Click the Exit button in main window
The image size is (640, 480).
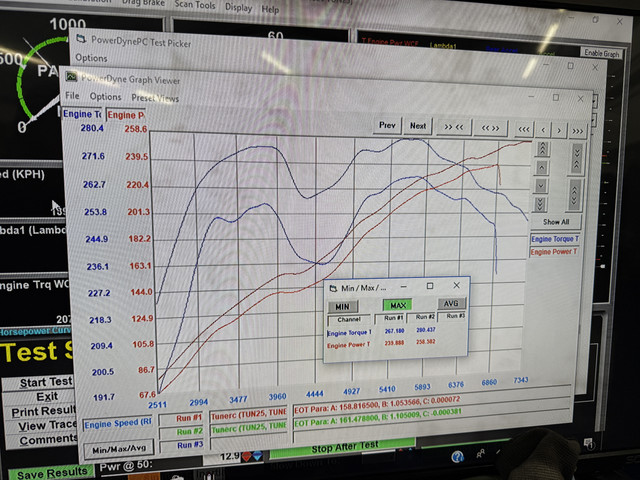pyautogui.click(x=40, y=397)
